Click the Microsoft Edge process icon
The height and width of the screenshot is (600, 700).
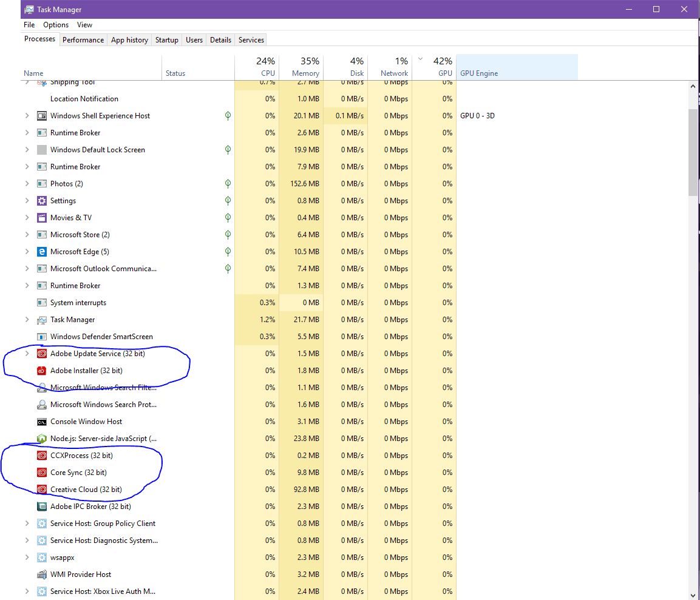tap(41, 252)
